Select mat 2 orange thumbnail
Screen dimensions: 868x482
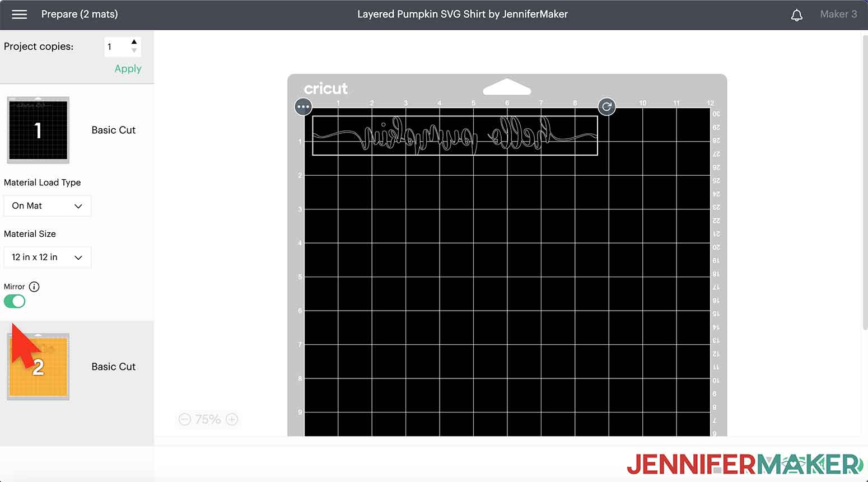coord(38,367)
